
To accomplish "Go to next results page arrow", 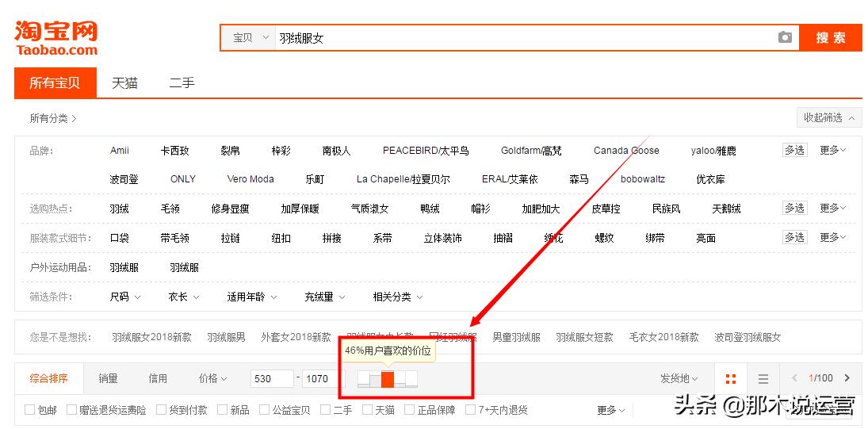I will [x=847, y=378].
